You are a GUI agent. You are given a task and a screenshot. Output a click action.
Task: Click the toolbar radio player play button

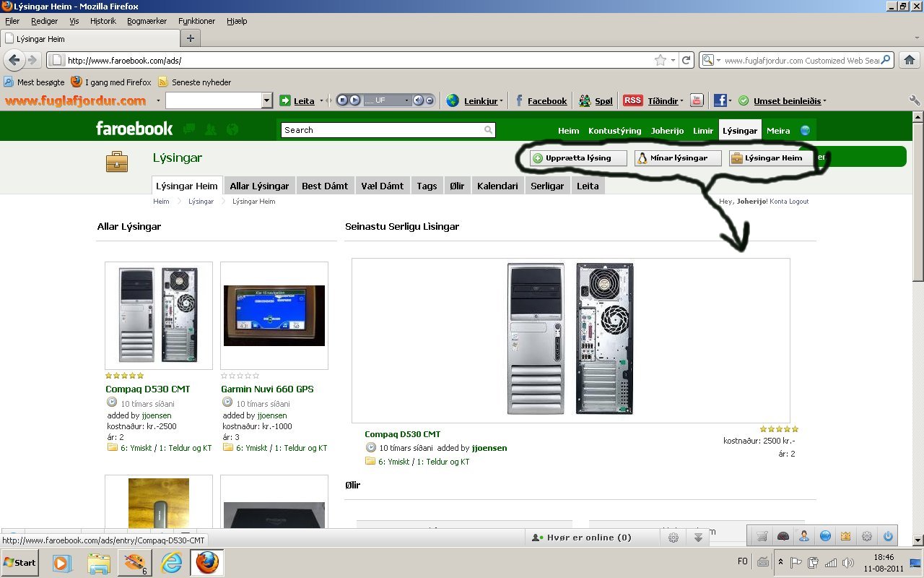click(x=354, y=100)
